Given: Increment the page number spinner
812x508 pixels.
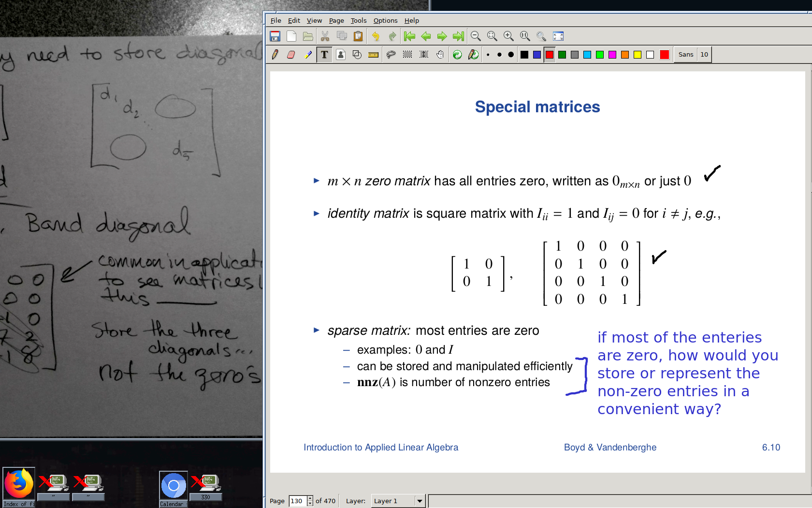Looking at the screenshot, I should tap(310, 498).
